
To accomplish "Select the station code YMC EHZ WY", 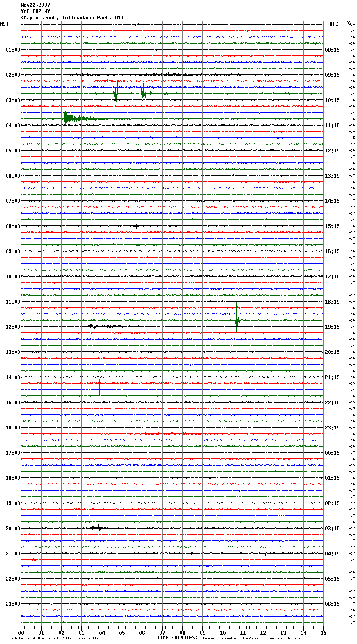I will 35,11.
